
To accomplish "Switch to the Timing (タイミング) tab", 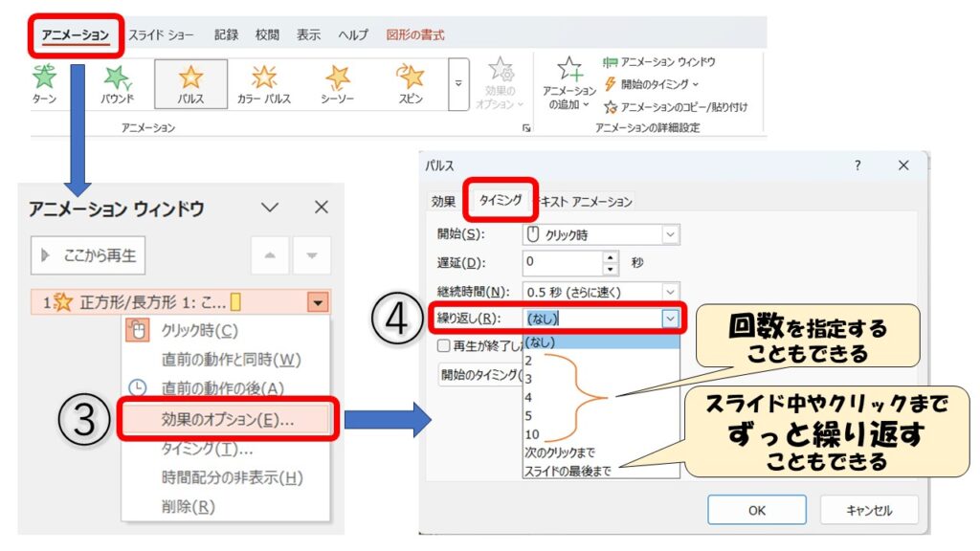I will 500,201.
